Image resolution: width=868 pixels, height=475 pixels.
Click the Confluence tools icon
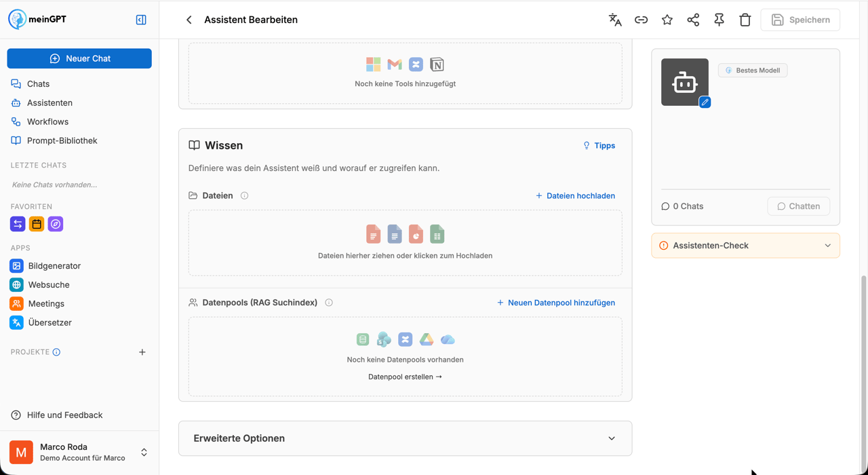click(x=416, y=64)
